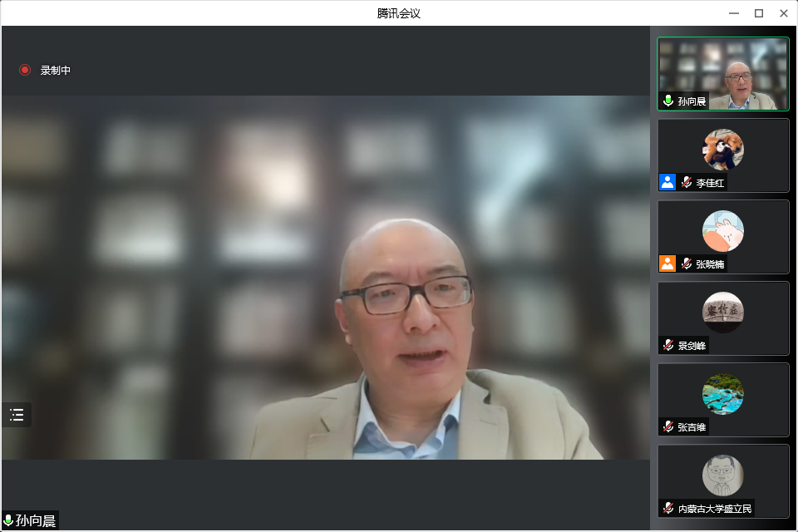This screenshot has width=798, height=532.
Task: Select 李佳红's dog avatar picture
Action: [722, 150]
